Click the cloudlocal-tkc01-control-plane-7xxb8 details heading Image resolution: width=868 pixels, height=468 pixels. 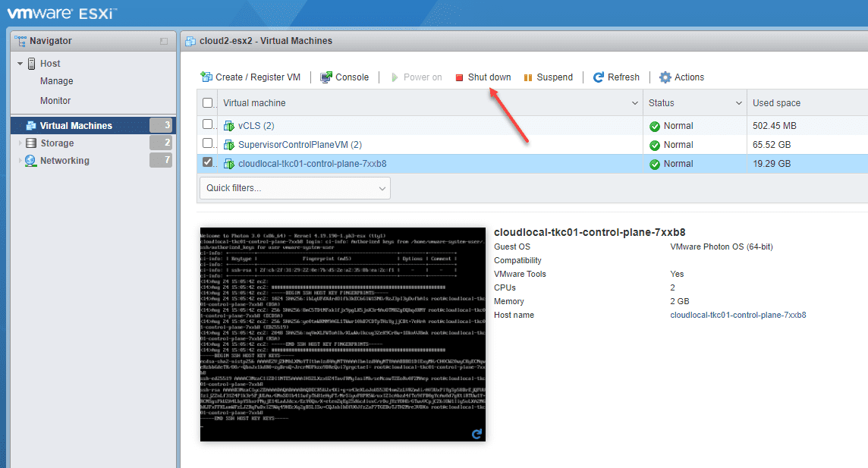(x=590, y=232)
